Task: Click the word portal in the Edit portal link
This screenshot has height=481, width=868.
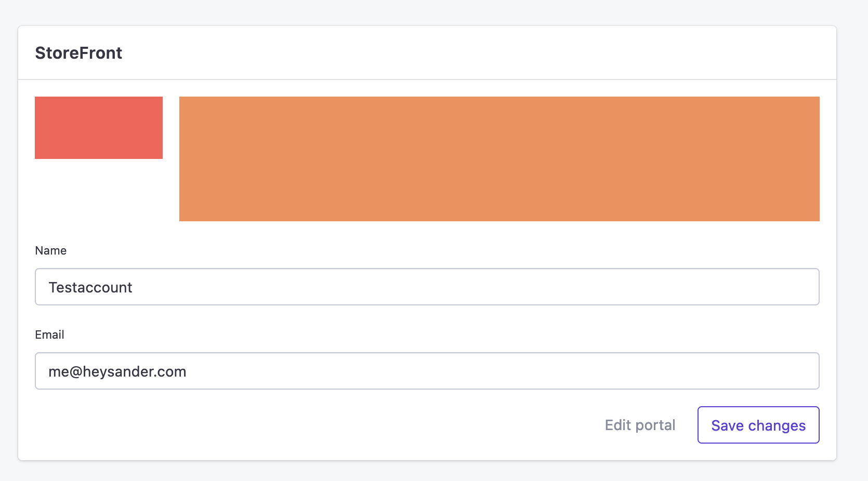Action: [x=655, y=425]
